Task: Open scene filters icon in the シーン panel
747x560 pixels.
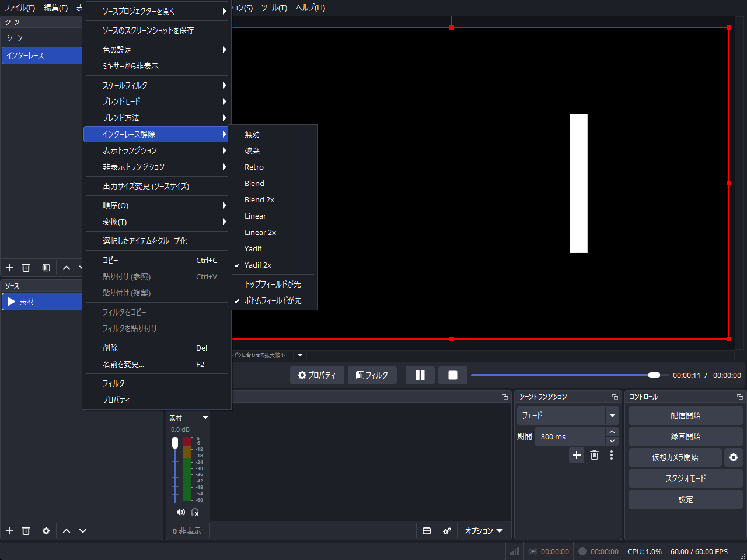Action: (x=46, y=268)
